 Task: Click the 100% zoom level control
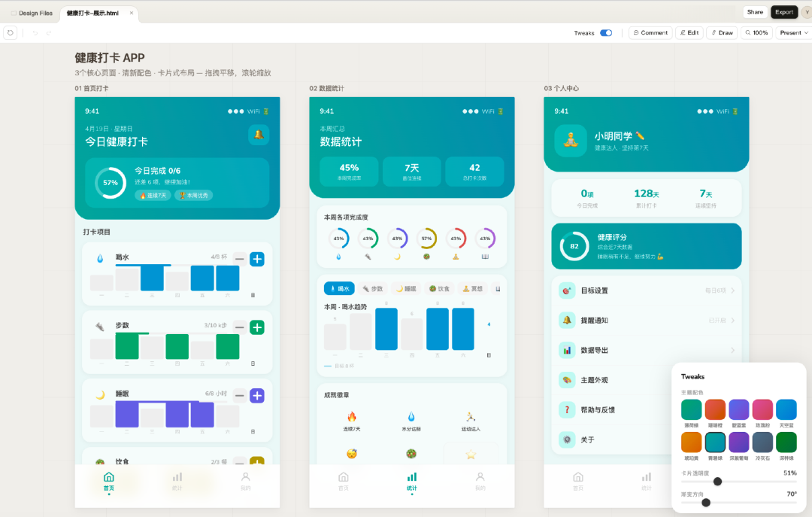point(756,33)
